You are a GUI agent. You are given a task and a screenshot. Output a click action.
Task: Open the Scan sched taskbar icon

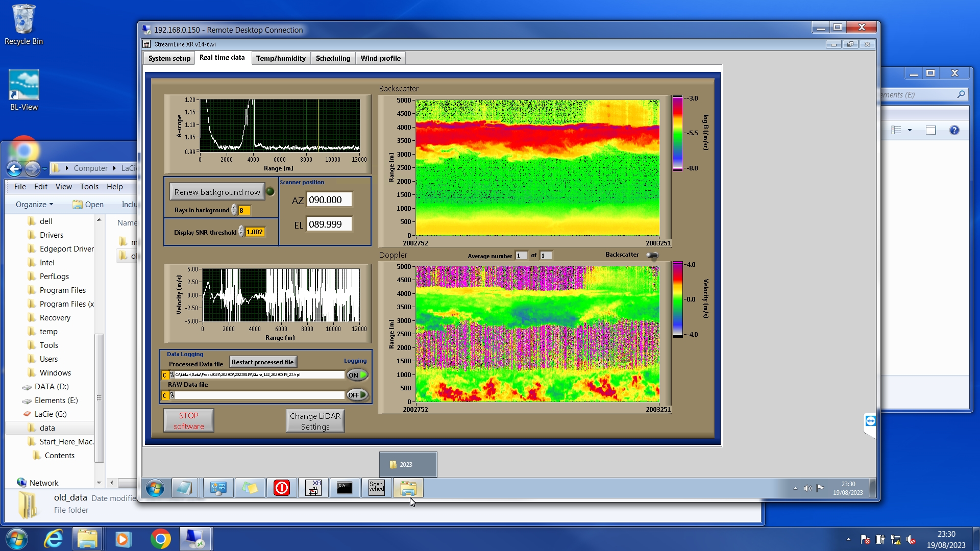click(x=376, y=488)
